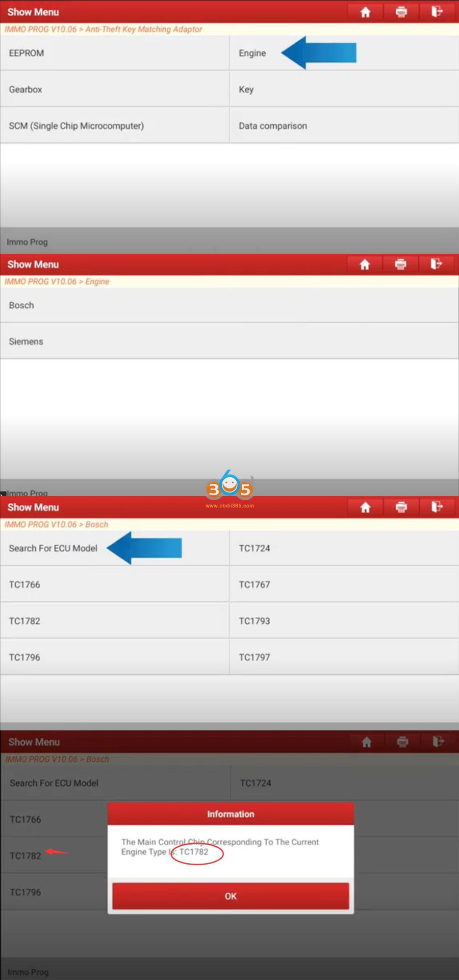Click dimmed print icon behind Information dialog
This screenshot has width=459, height=980.
[x=402, y=742]
